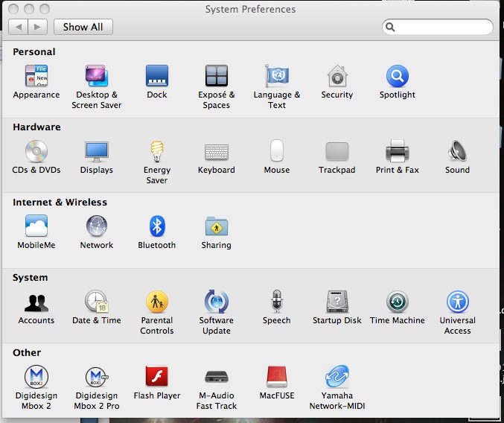Click the magnifier icon in search field
Screen dimensions: 504x423
(x=390, y=27)
